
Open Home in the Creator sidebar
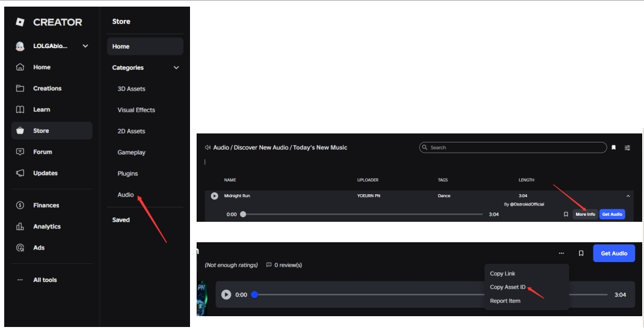coord(42,67)
